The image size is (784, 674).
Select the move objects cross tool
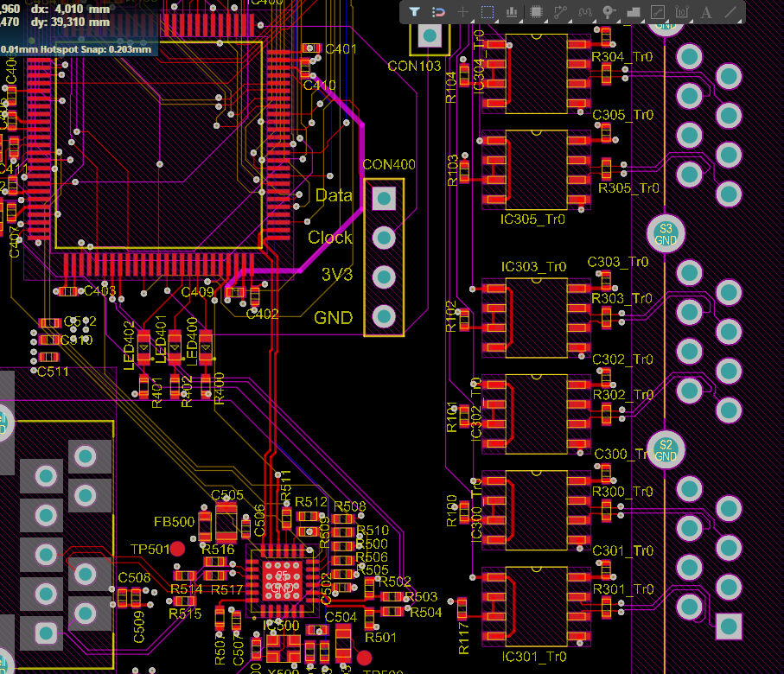click(463, 12)
